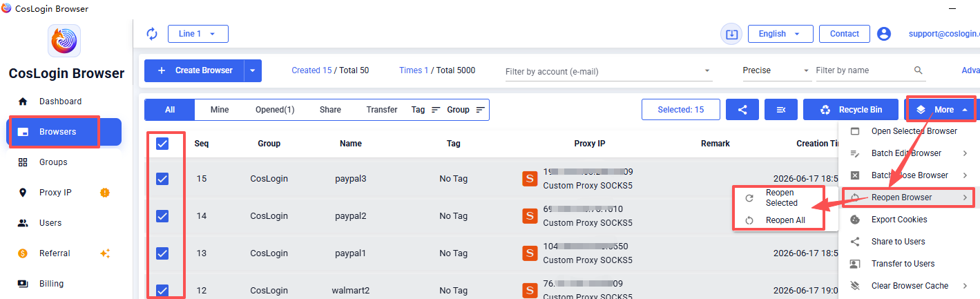This screenshot has width=980, height=299.
Task: Click the SOCKS5 S icon in paypal2 row
Action: pyautogui.click(x=530, y=216)
